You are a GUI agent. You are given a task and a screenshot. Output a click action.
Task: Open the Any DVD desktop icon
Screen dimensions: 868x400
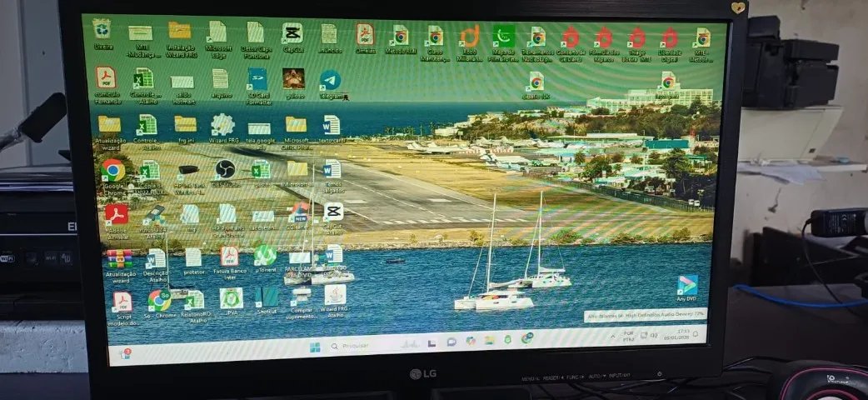[687, 286]
